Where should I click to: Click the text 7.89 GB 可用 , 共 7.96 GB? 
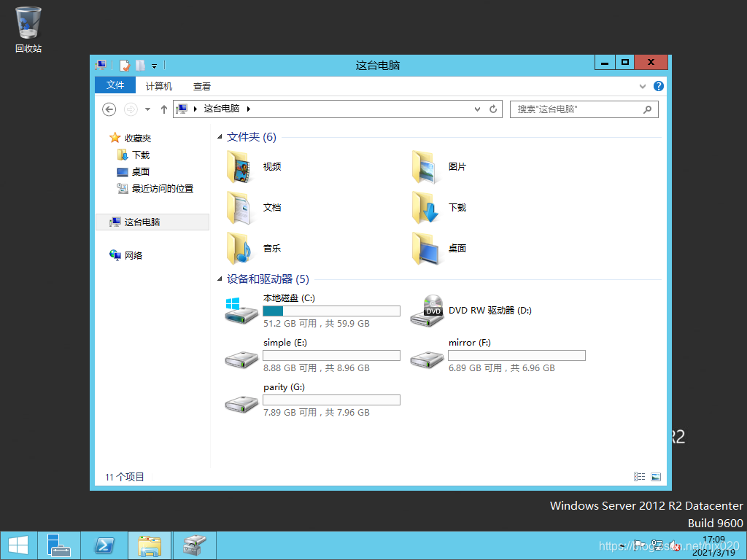click(x=317, y=413)
